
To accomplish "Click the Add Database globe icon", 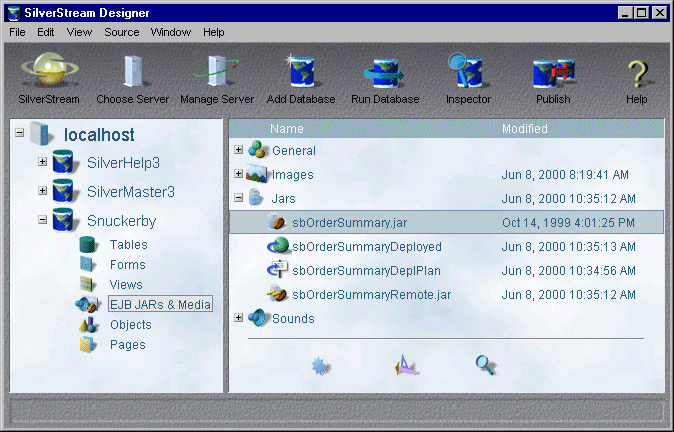I will [301, 71].
